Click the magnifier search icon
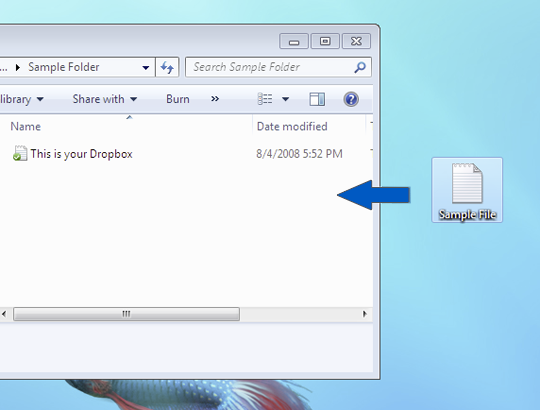This screenshot has height=410, width=540. point(360,67)
